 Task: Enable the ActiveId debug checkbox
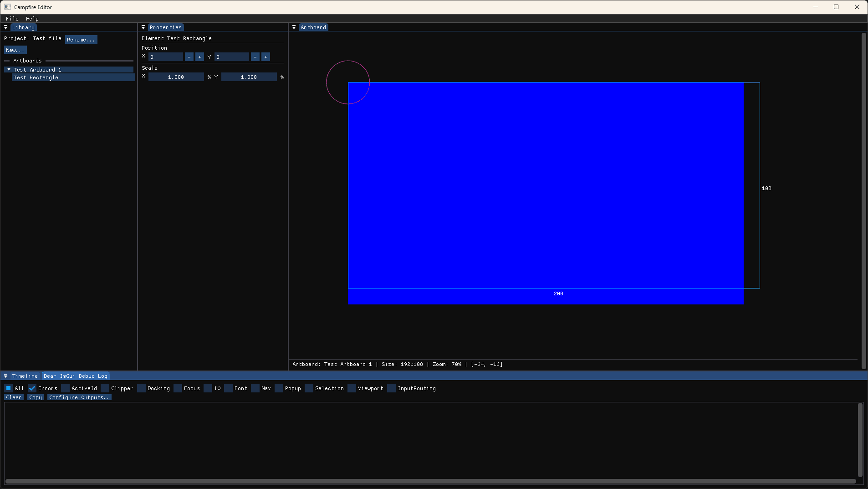[66, 388]
